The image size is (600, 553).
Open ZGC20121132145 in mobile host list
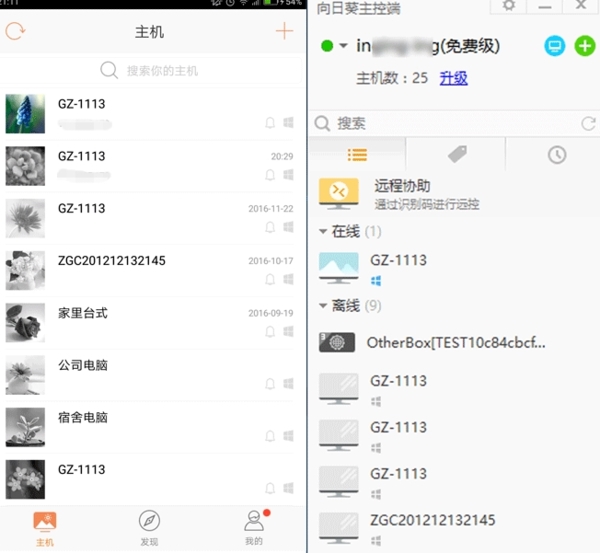[149, 271]
